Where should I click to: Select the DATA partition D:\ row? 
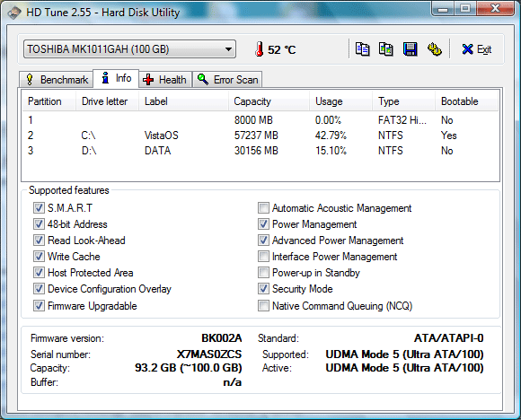[260, 151]
